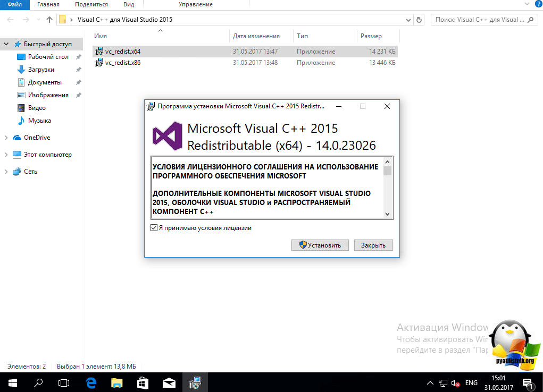Open Рабочий стол in quick access
This screenshot has width=543, height=392.
[x=48, y=57]
